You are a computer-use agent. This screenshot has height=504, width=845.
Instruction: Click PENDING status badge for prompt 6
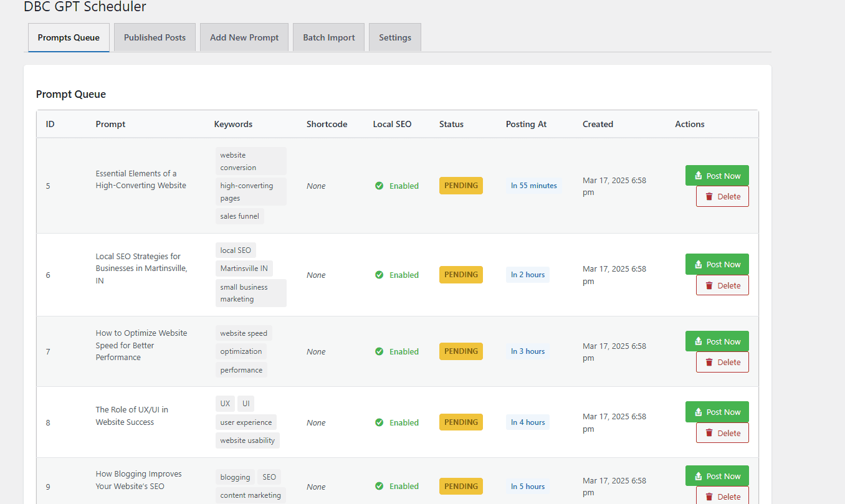[x=461, y=275]
